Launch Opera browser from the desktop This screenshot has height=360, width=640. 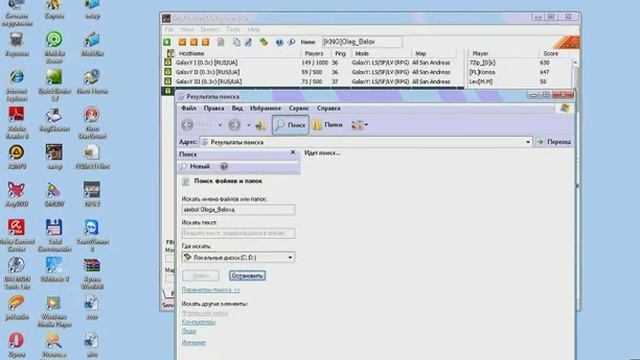pyautogui.click(x=16, y=345)
